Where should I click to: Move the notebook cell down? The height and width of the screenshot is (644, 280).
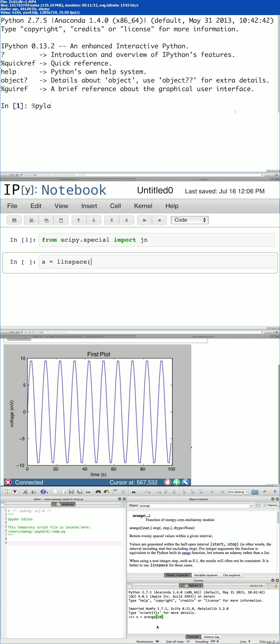(x=94, y=220)
